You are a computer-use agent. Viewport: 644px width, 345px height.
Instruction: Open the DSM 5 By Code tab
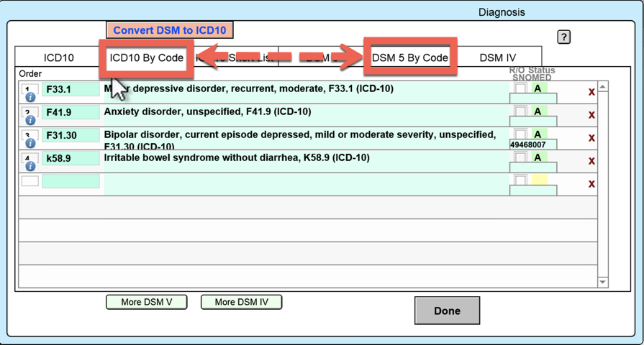(409, 57)
